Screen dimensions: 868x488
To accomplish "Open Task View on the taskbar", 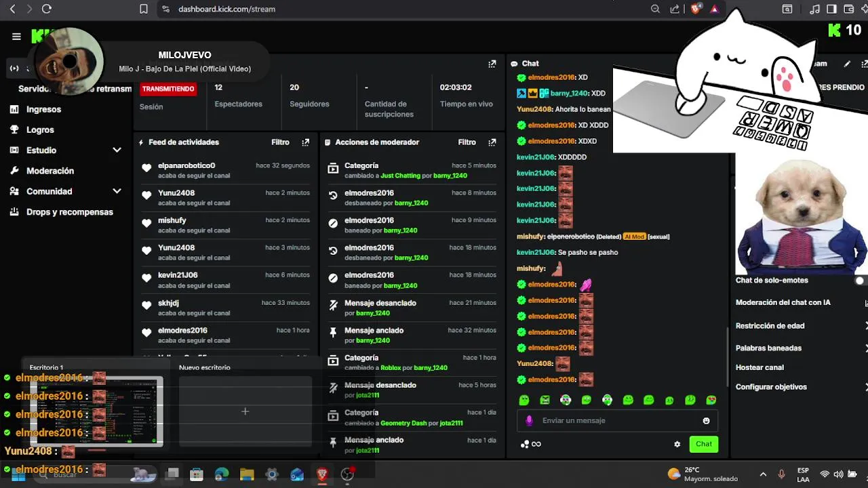I will 173,474.
